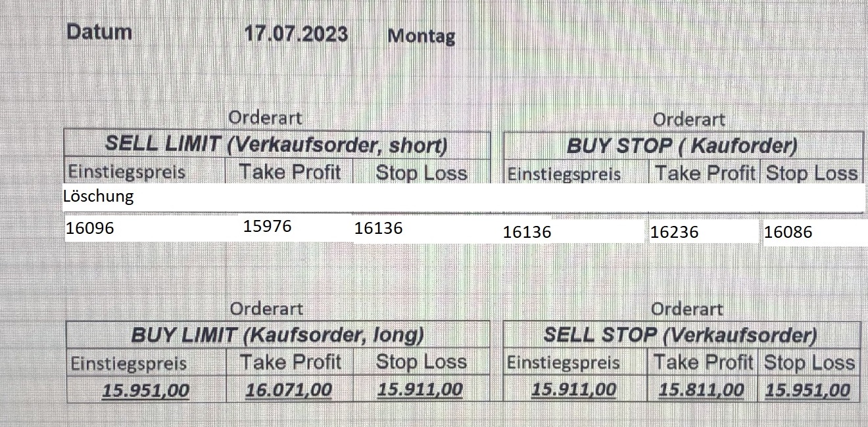Viewport: 868px width, 427px height.
Task: Click the take profit value 15976
Action: click(267, 227)
